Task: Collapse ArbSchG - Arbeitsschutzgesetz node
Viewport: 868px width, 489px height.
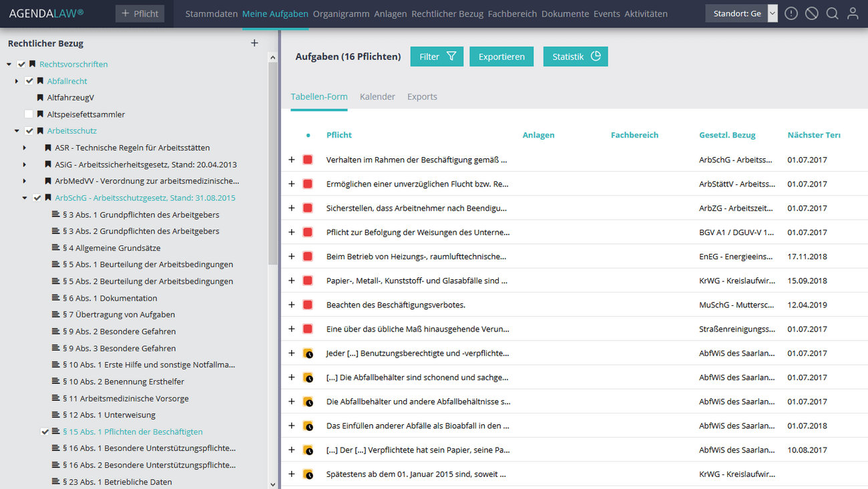Action: [x=25, y=198]
